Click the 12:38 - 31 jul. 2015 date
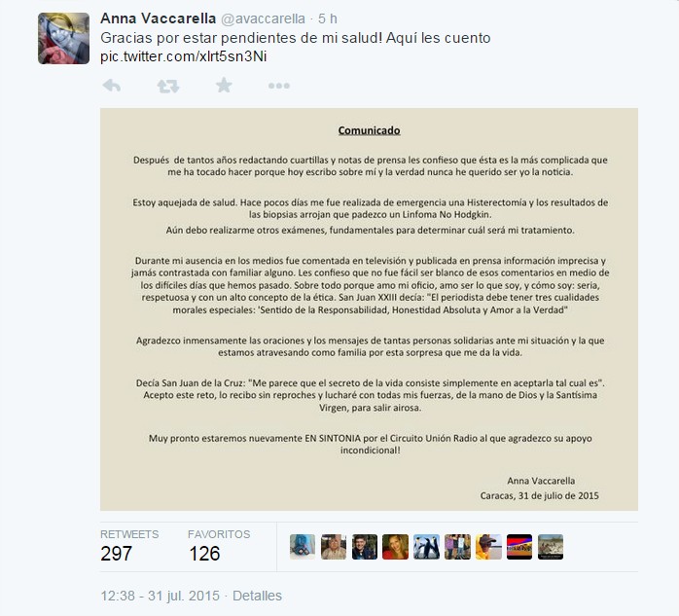The width and height of the screenshot is (679, 616). click(x=161, y=596)
